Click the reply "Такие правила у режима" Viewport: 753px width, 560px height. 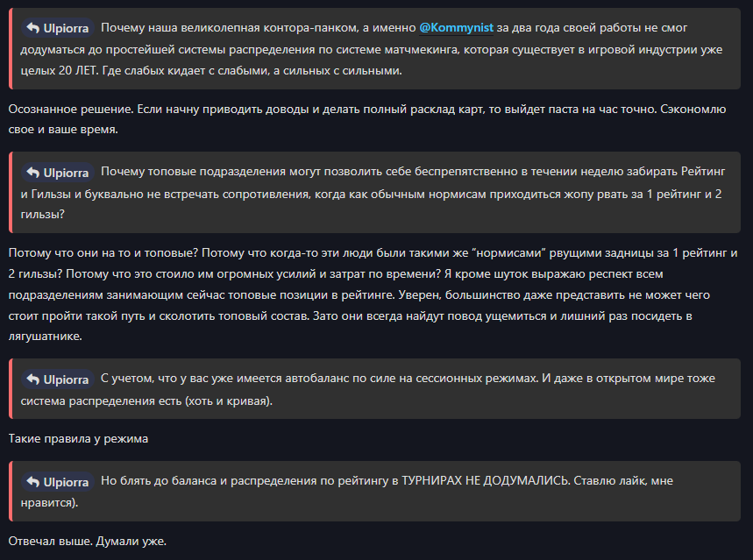[78, 438]
